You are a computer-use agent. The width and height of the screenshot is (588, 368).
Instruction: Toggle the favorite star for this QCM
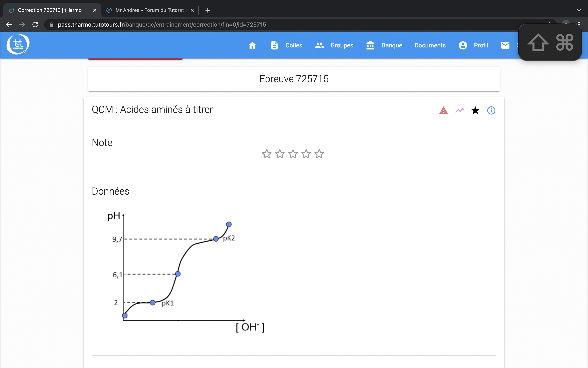click(475, 110)
